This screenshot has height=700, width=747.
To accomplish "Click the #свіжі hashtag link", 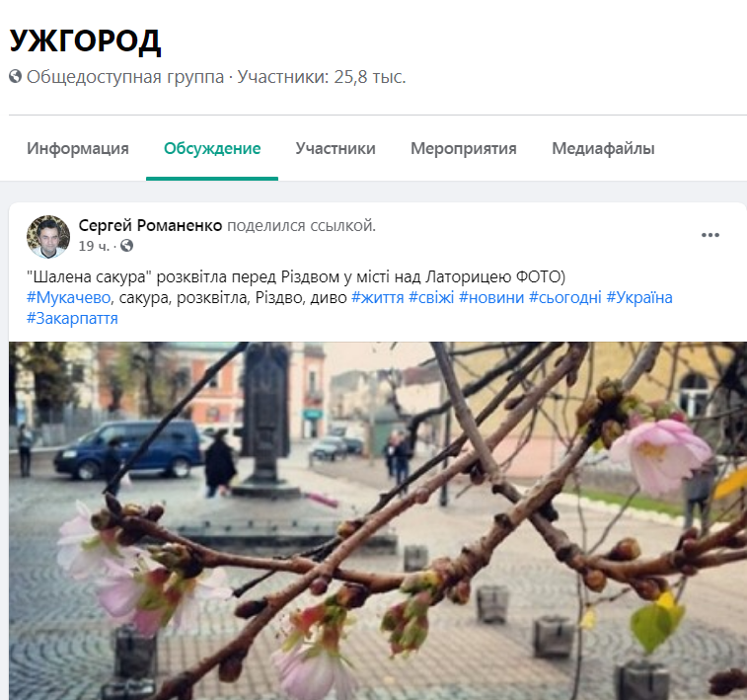I will (x=431, y=297).
